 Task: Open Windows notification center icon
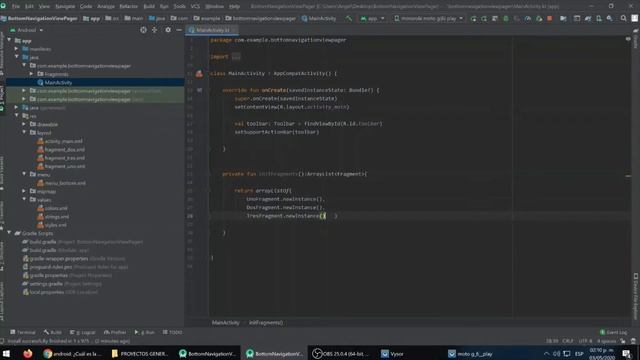(627, 353)
